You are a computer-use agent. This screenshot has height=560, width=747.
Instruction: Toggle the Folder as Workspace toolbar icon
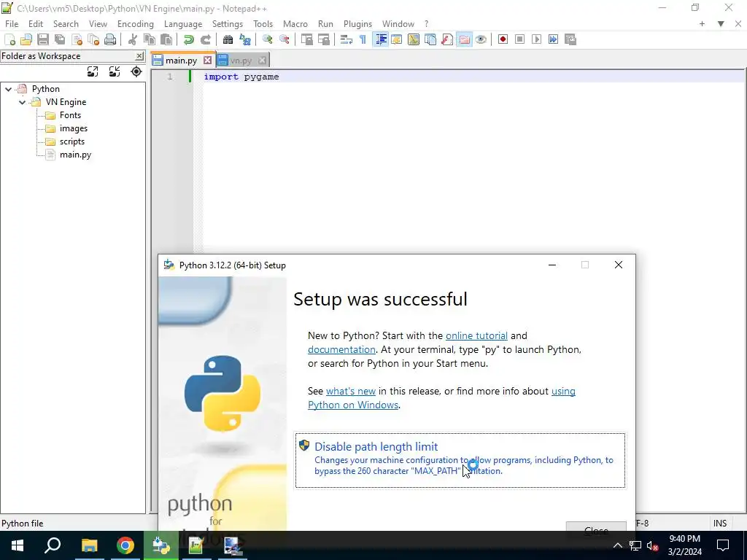(x=464, y=39)
